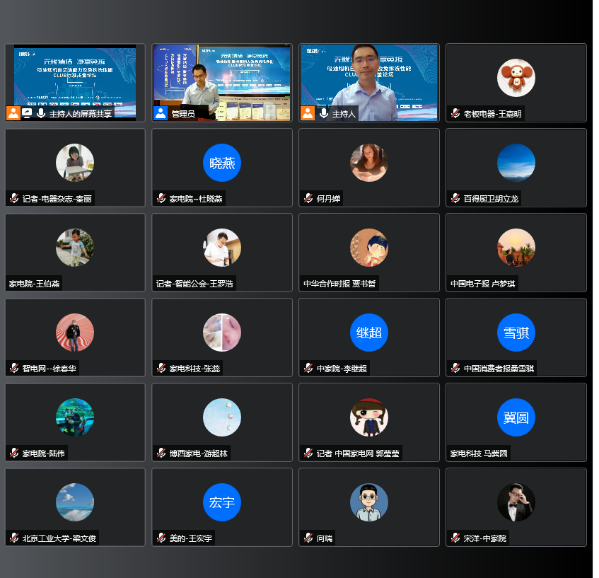Click muted mic icon beside 北京工业大学 participant
Viewport: 599px width, 578px height.
(x=14, y=538)
